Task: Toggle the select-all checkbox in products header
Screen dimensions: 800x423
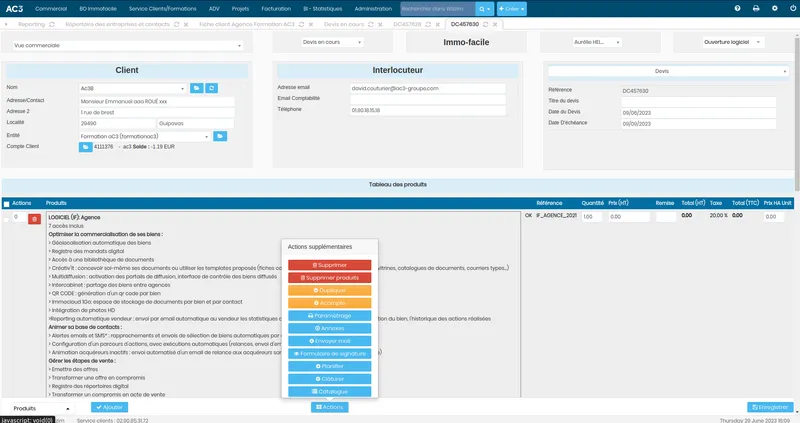Action: [x=7, y=204]
